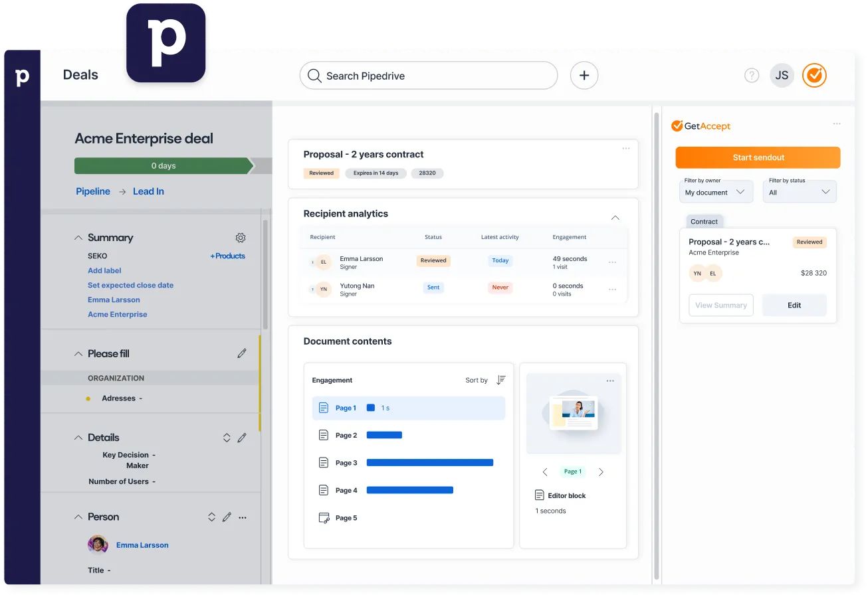Image resolution: width=868 pixels, height=597 pixels.
Task: Edit Person with its pencil icon
Action: click(x=227, y=517)
